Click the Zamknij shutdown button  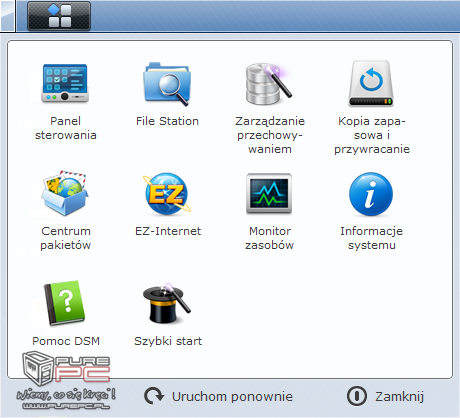tap(385, 396)
